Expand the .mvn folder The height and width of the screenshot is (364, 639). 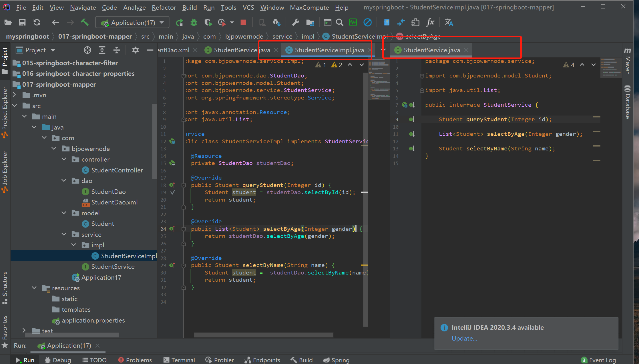click(x=15, y=95)
